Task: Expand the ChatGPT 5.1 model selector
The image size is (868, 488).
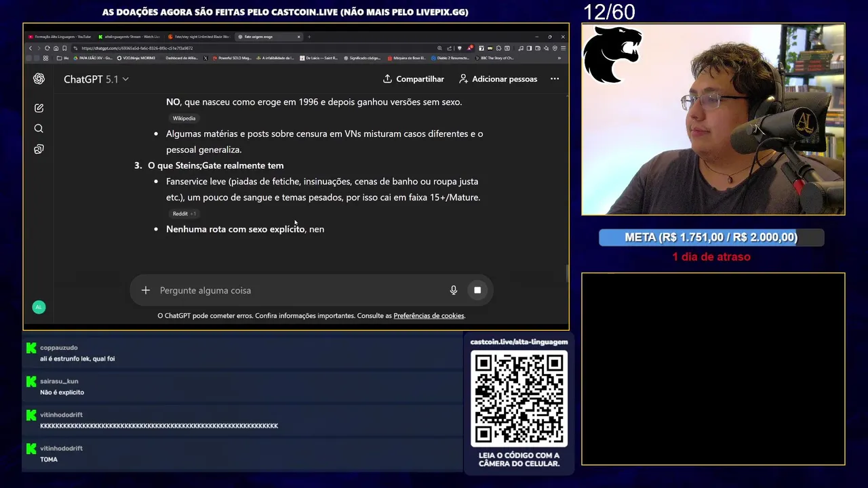Action: [96, 79]
